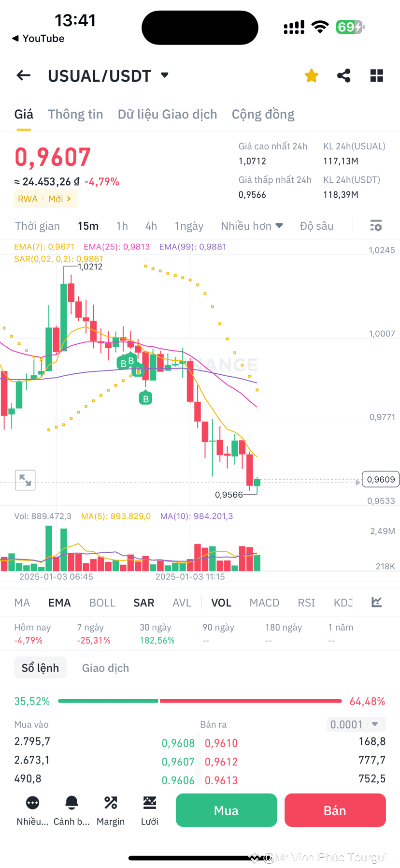Enable the MACD indicator

[264, 602]
